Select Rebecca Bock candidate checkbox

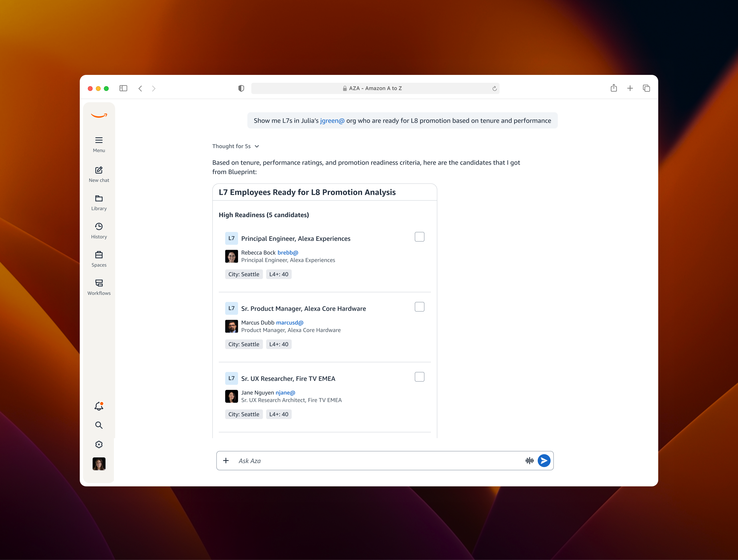point(419,237)
